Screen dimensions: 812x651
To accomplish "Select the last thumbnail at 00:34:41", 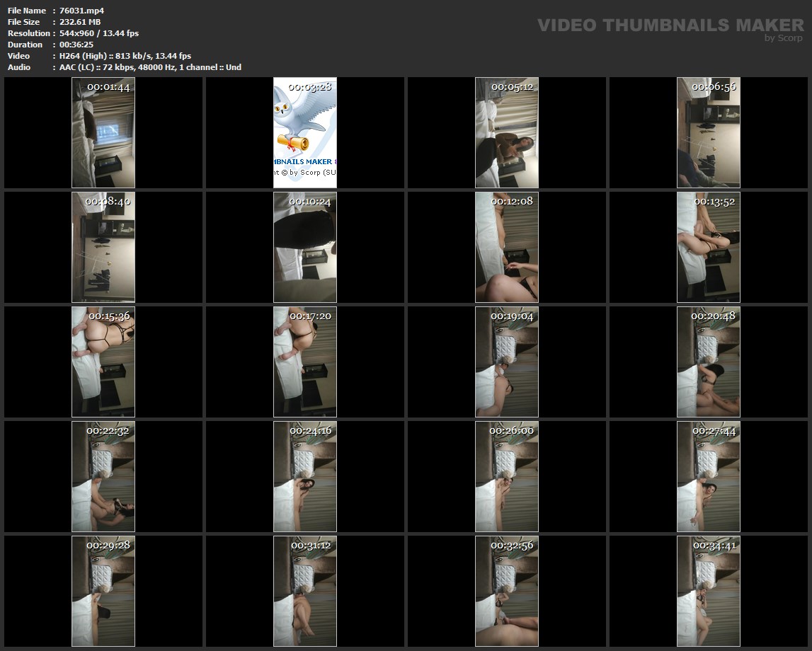I will point(709,592).
